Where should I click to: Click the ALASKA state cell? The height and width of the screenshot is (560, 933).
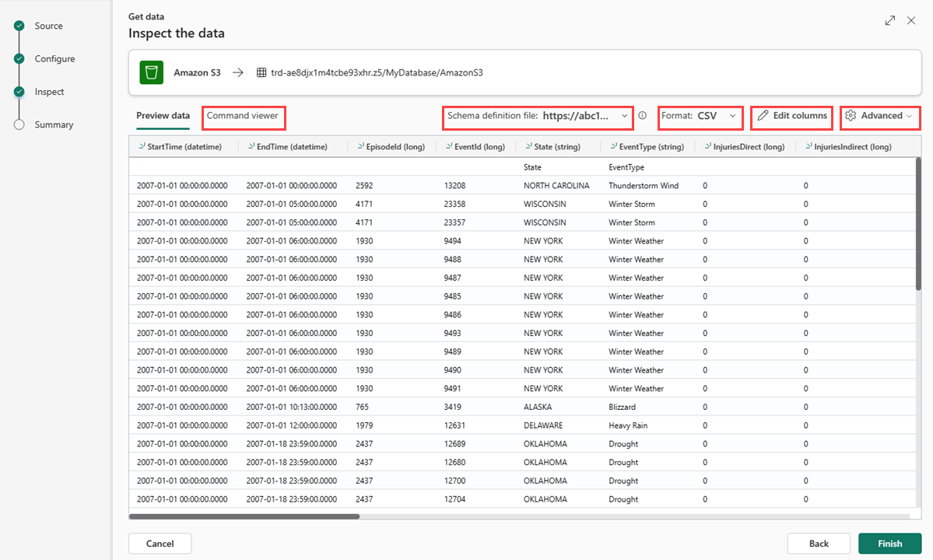coord(537,407)
